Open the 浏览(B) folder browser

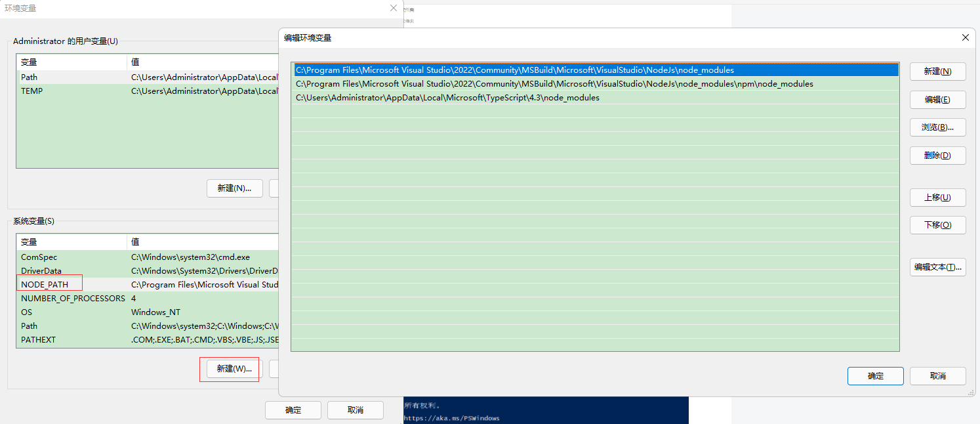[937, 127]
